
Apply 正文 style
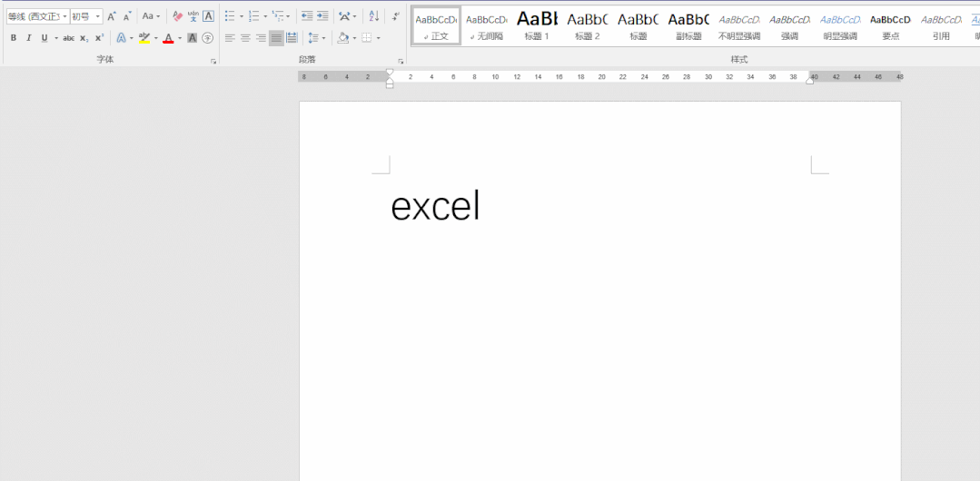coord(436,26)
